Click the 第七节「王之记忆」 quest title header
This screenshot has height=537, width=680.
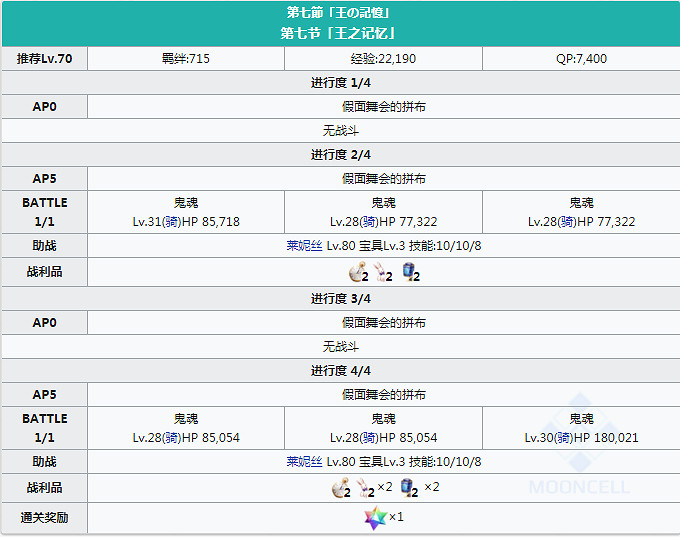339,33
